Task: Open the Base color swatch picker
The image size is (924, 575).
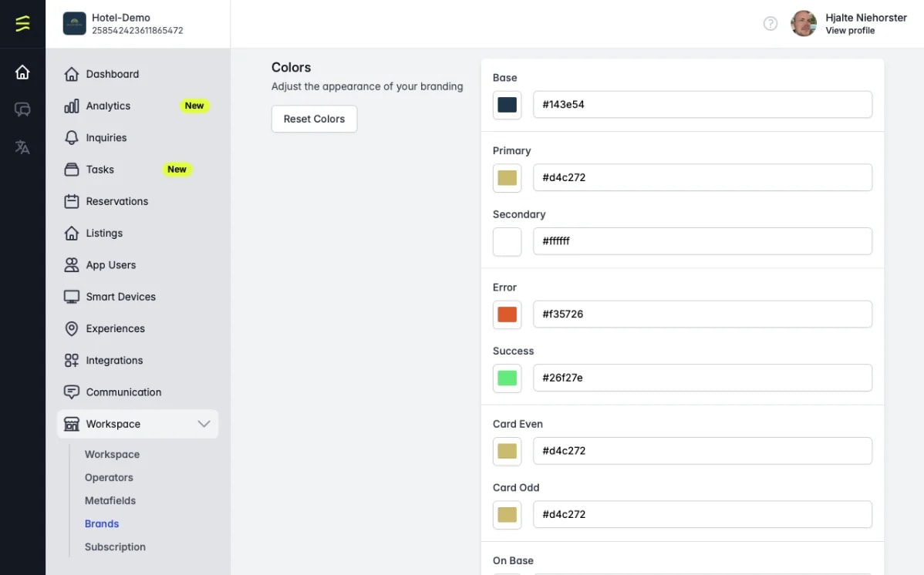Action: (507, 105)
